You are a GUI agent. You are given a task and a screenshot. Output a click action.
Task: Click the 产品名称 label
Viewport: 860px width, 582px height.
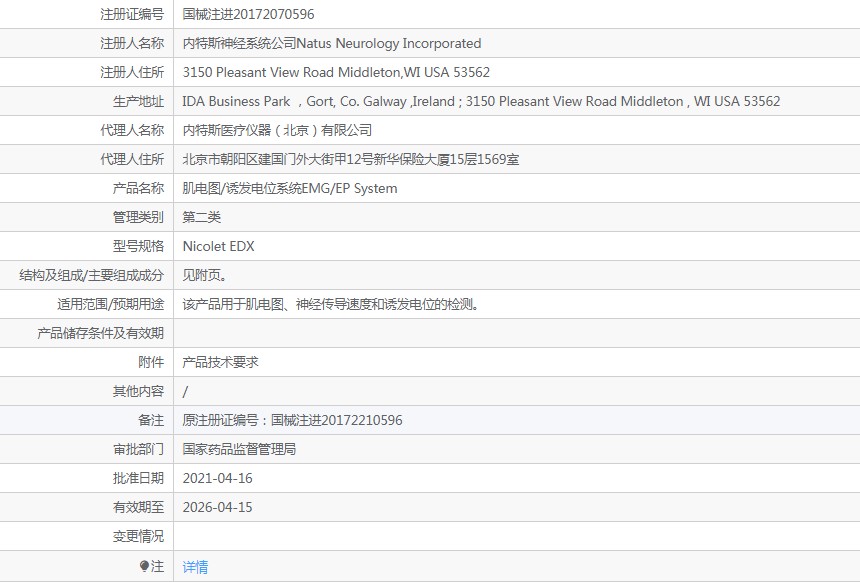[138, 189]
